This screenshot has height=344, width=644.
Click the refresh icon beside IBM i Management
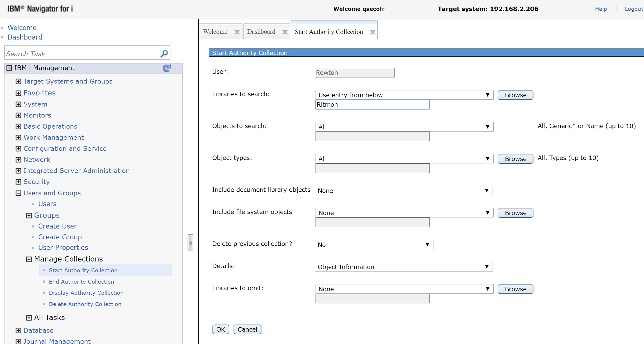point(167,68)
